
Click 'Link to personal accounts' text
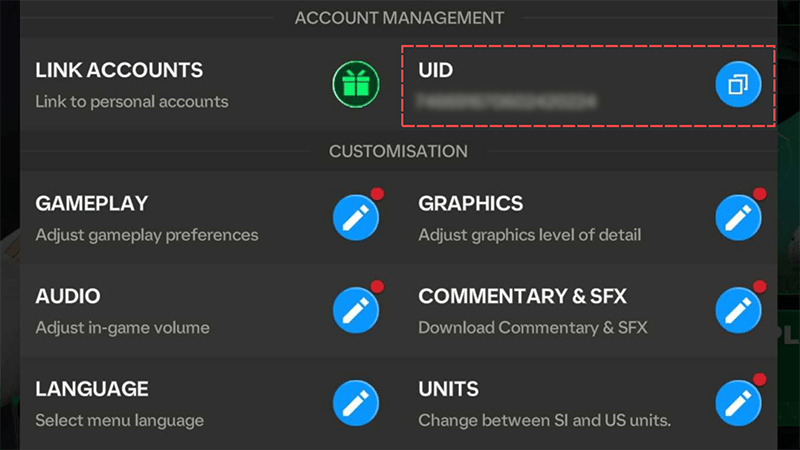pyautogui.click(x=132, y=102)
